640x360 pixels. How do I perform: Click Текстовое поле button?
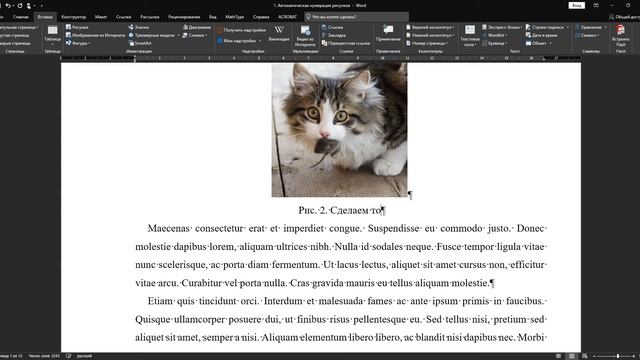tap(470, 36)
